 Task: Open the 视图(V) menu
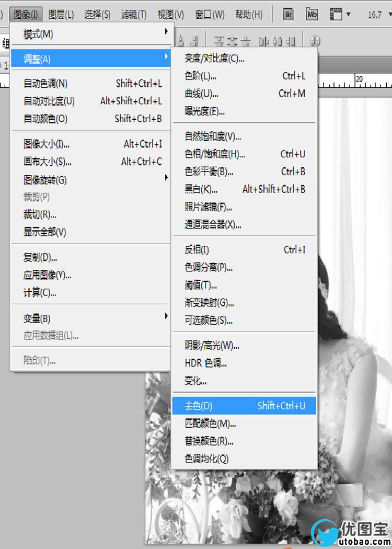click(x=170, y=15)
